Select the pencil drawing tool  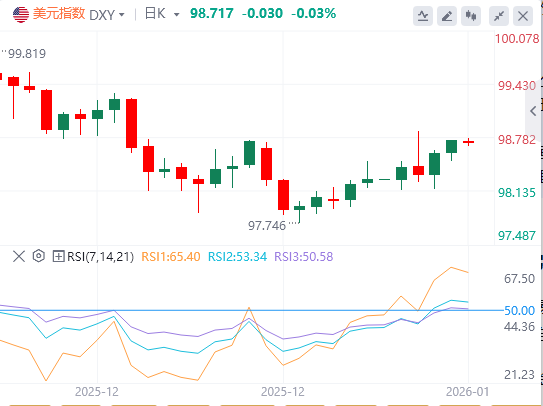[x=447, y=16]
